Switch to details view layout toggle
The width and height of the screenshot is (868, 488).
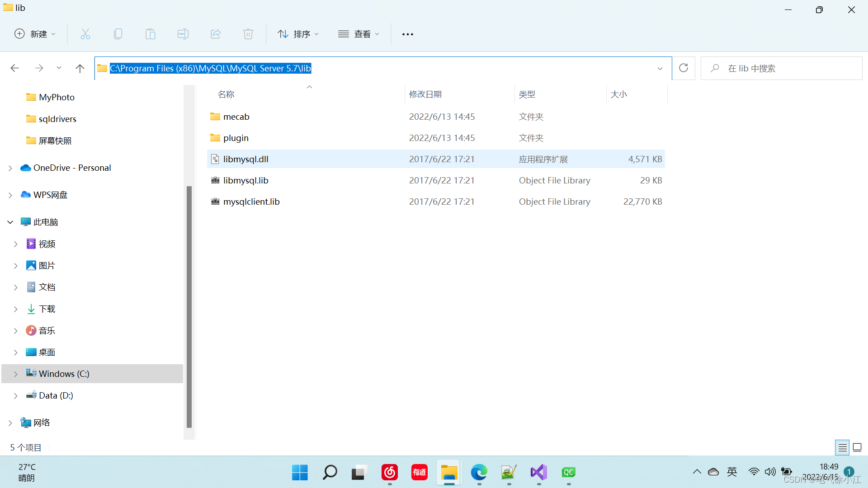842,448
